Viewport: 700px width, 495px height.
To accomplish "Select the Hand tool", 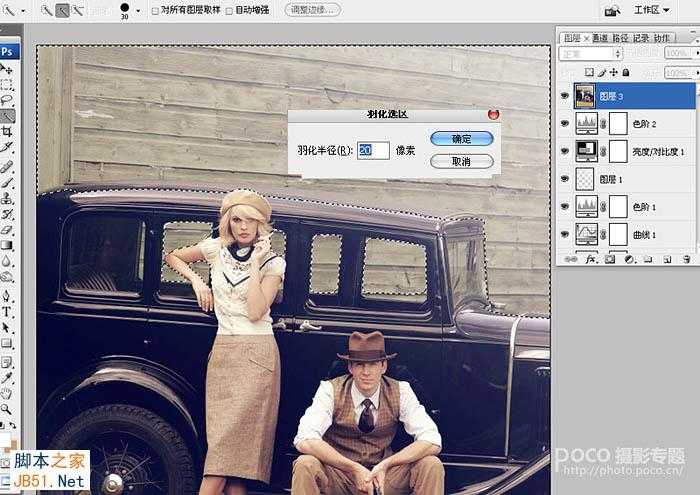I will point(7,393).
